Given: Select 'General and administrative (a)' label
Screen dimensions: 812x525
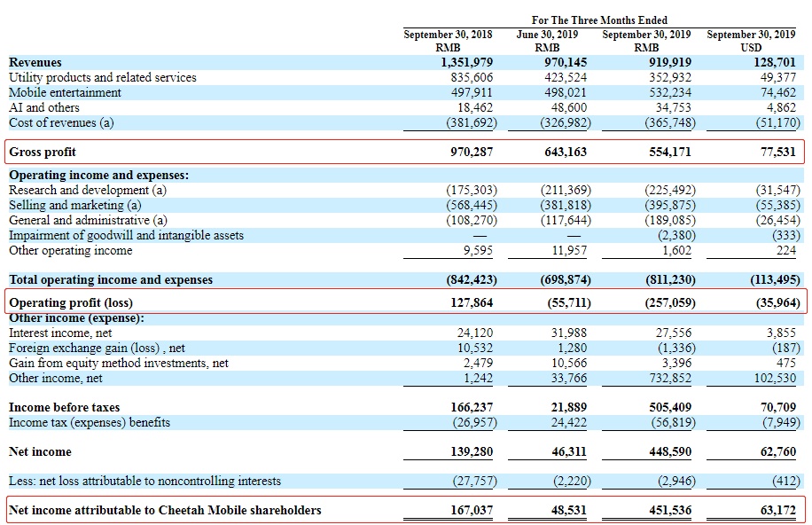Looking at the screenshot, I should click(88, 220).
